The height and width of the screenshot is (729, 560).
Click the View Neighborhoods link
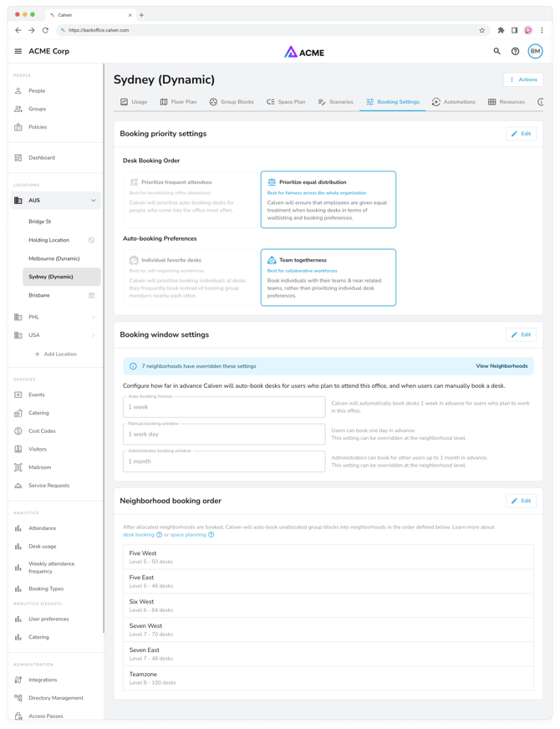[501, 366]
